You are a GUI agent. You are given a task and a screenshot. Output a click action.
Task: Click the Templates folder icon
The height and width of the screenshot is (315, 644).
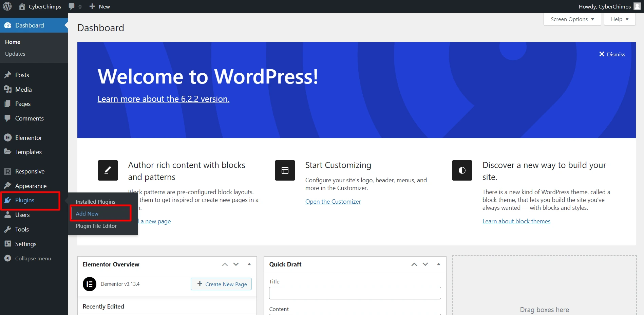pos(8,152)
